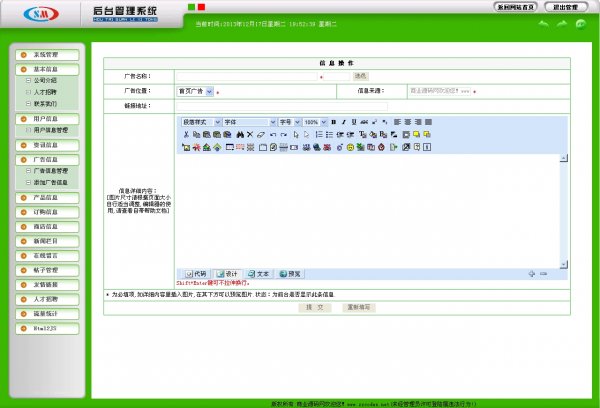This screenshot has height=408, width=600.
Task: Expand the 产品信息 sidebar section
Action: tap(47, 197)
